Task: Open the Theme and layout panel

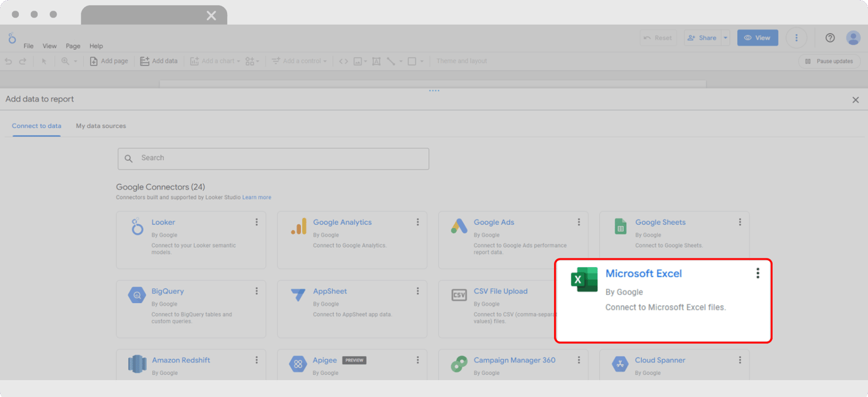Action: [462, 61]
